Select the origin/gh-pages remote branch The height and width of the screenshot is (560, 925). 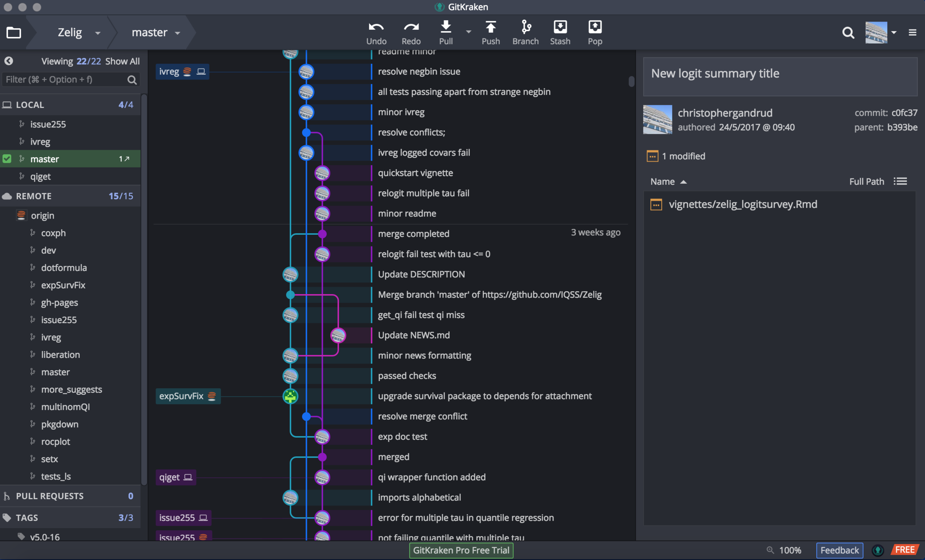59,302
